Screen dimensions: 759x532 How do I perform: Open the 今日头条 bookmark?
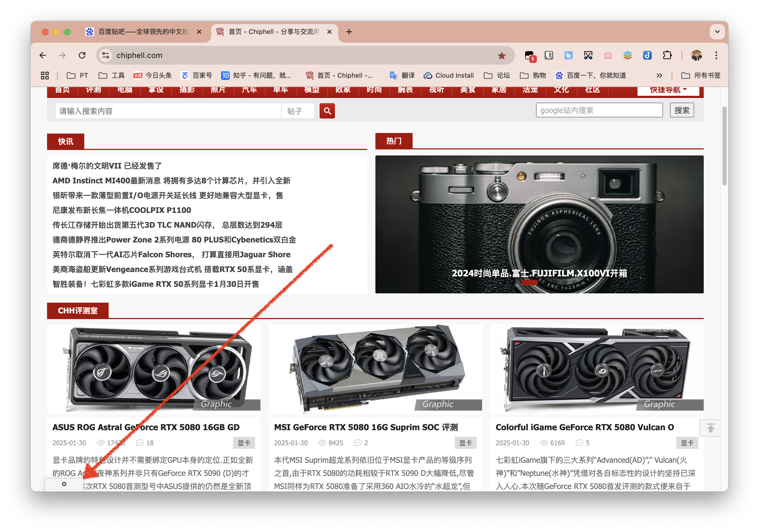coord(152,75)
